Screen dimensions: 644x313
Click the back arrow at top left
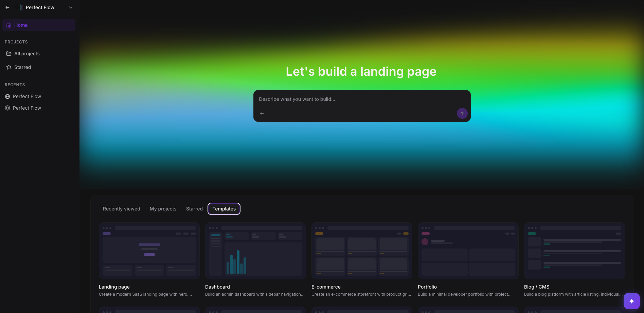point(7,7)
